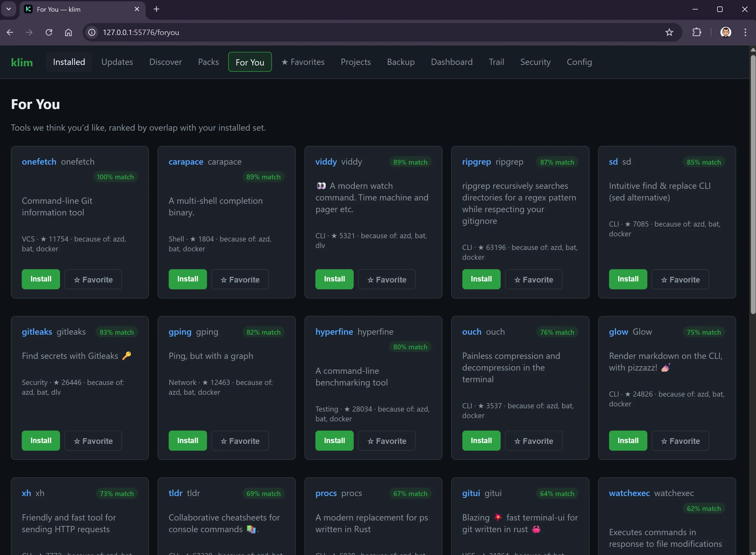756x555 pixels.
Task: Open the gitui tool link
Action: point(471,493)
